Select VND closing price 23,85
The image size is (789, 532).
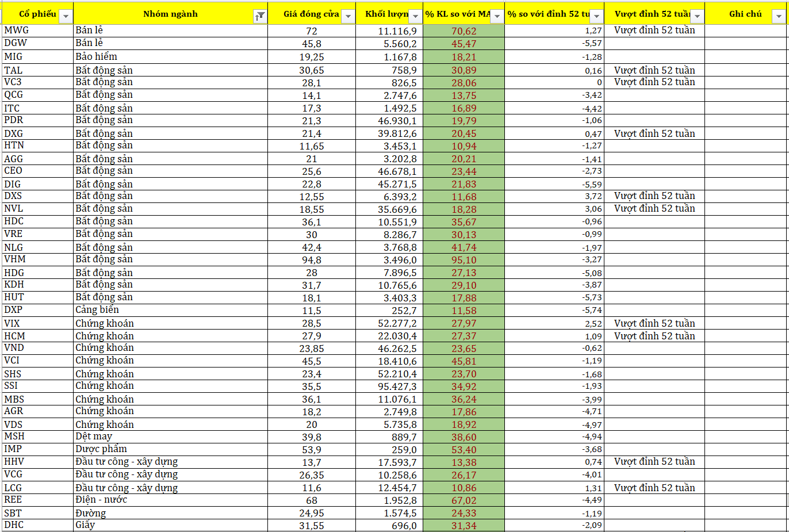coord(312,348)
